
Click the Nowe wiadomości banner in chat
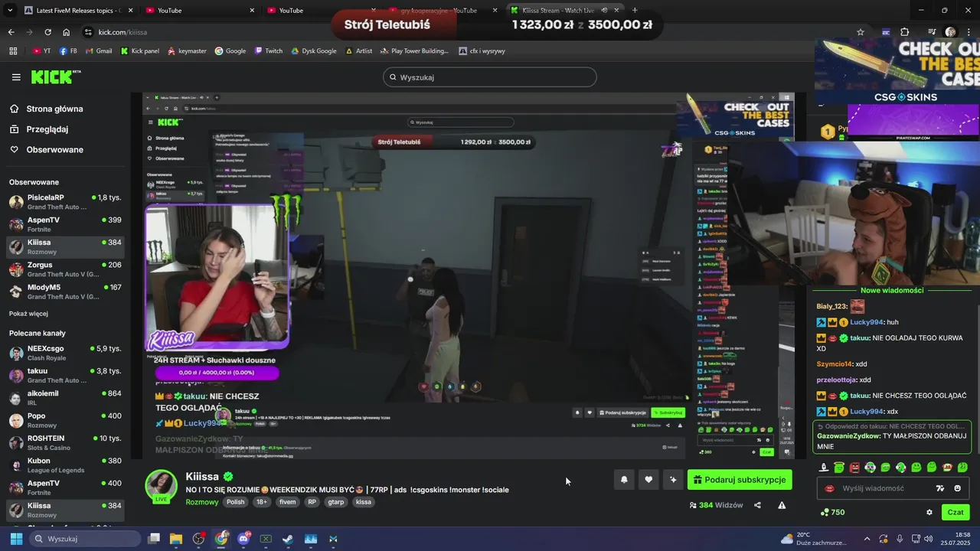point(892,291)
